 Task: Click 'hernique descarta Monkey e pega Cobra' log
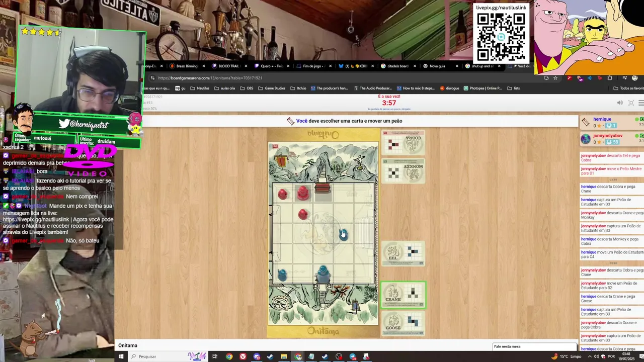coord(612,241)
